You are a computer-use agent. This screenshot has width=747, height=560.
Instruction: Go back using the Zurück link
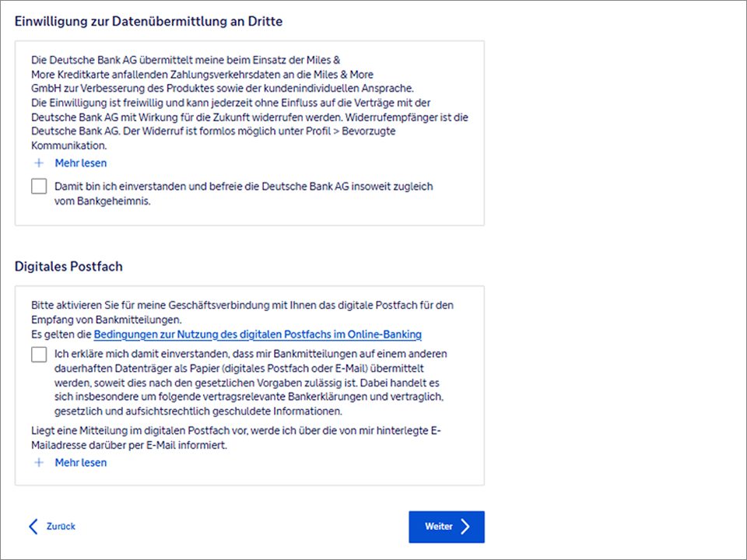tap(61, 527)
